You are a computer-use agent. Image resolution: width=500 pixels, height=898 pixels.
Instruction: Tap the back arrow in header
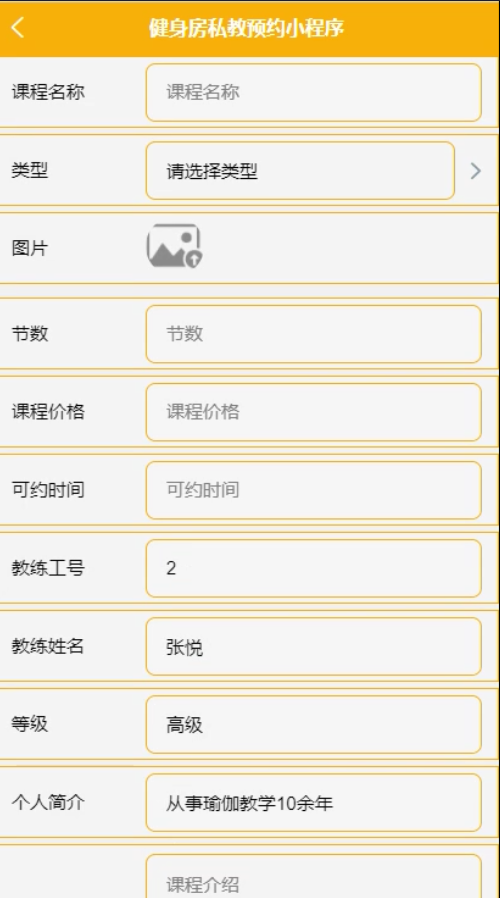[18, 27]
